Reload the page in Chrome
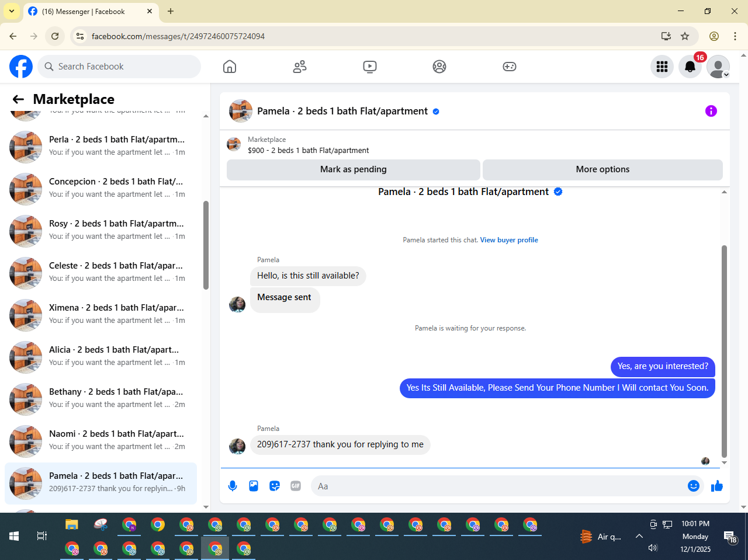The width and height of the screenshot is (748, 560). click(55, 36)
